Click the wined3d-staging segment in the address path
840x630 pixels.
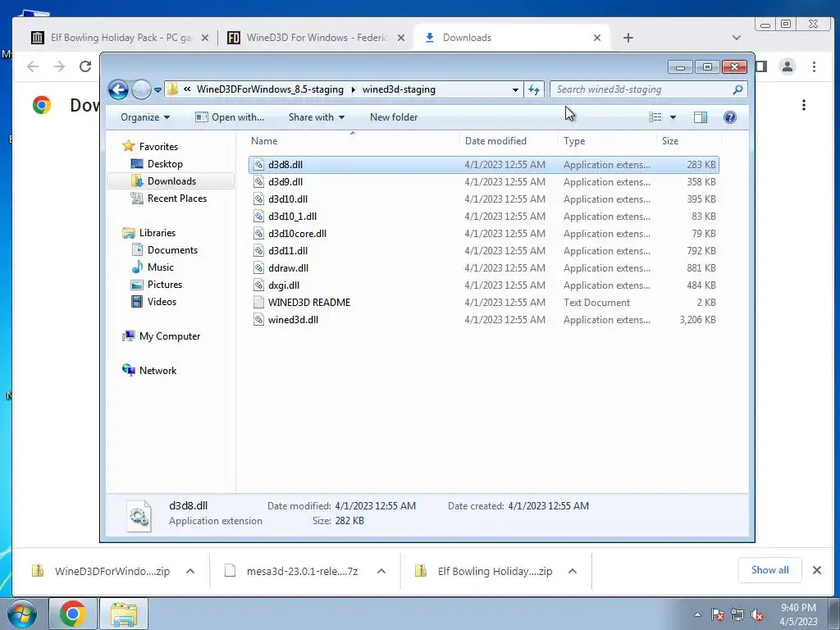click(x=399, y=89)
